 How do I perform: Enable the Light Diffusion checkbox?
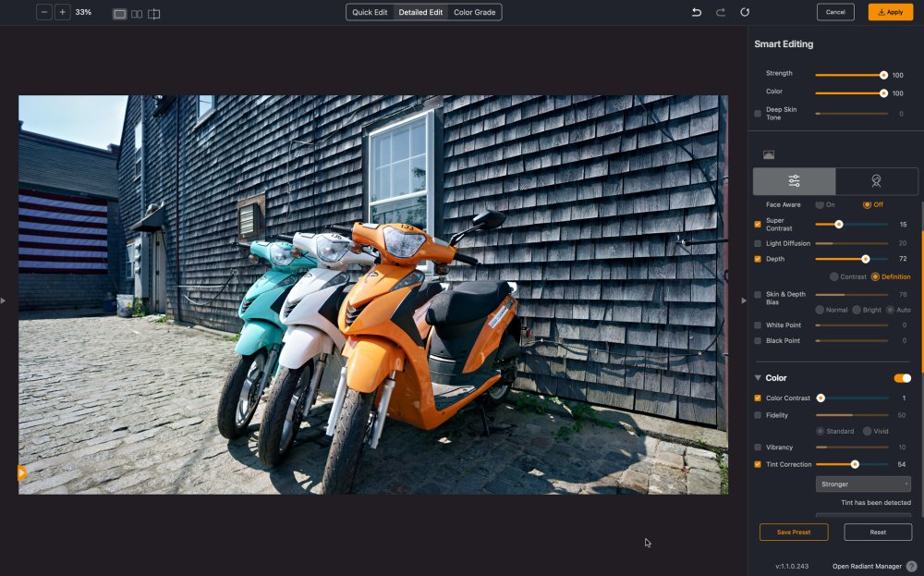[x=758, y=243]
